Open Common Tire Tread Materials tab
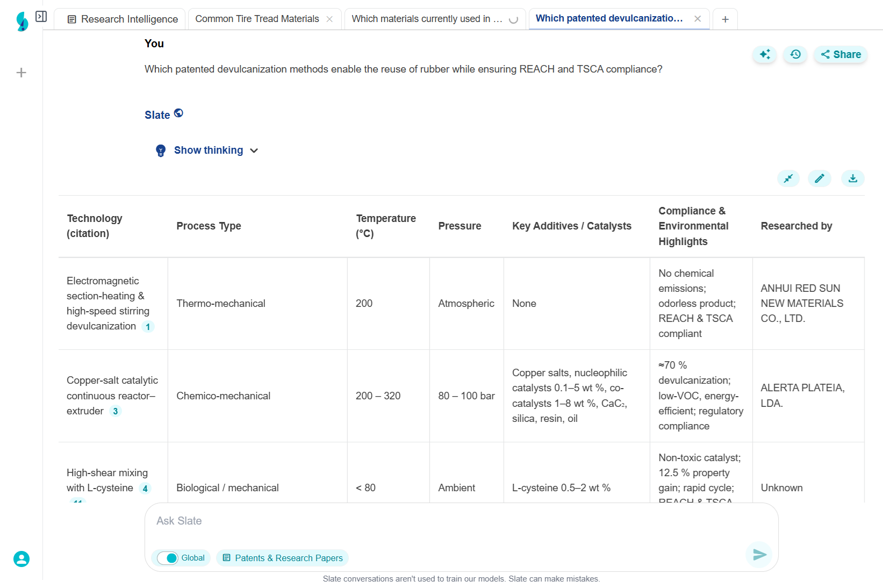Screen dimensions: 883x588 [x=257, y=19]
